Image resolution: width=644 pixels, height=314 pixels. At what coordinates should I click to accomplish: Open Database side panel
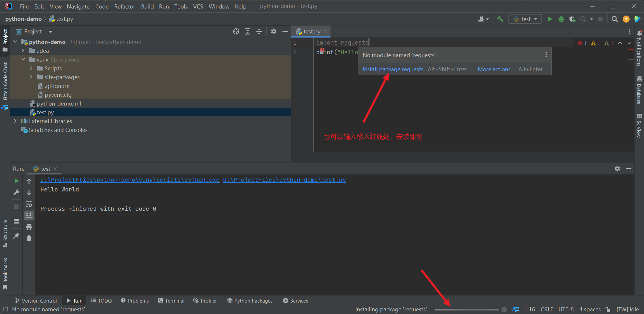[x=639, y=90]
